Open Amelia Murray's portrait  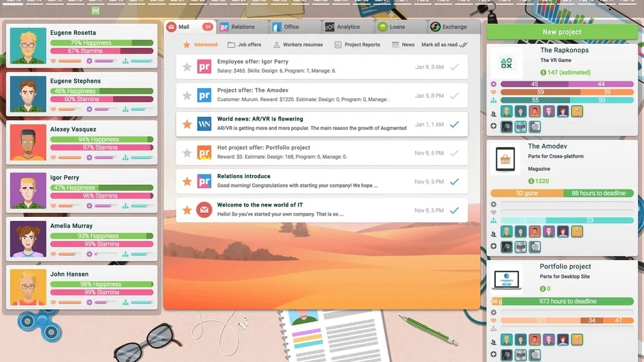point(28,239)
